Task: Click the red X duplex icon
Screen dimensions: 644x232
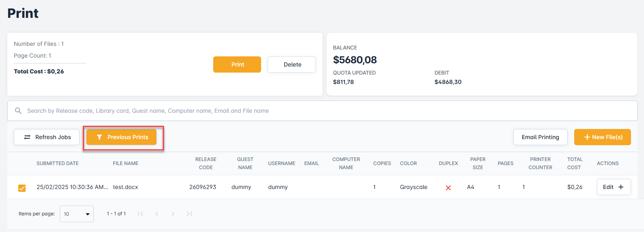Action: [x=448, y=187]
